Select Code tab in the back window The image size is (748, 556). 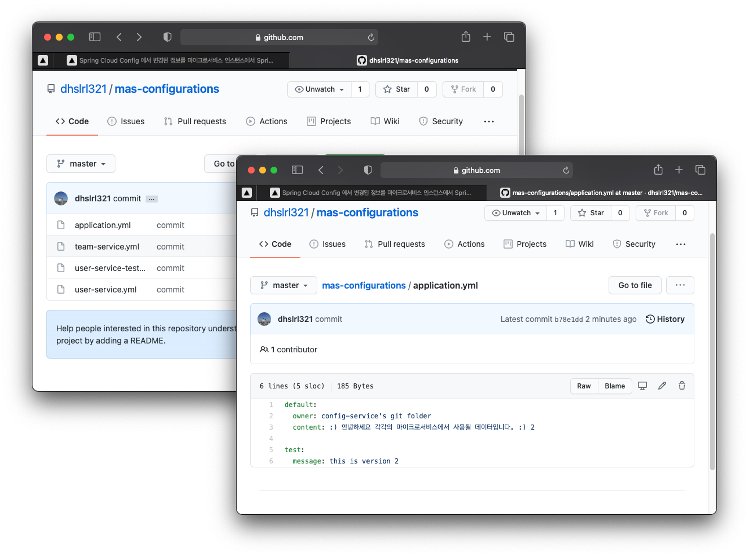[72, 121]
